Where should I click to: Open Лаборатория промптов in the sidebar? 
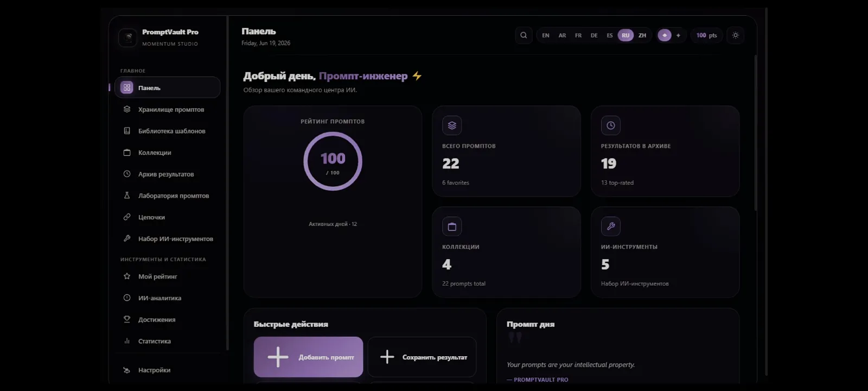(x=168, y=195)
